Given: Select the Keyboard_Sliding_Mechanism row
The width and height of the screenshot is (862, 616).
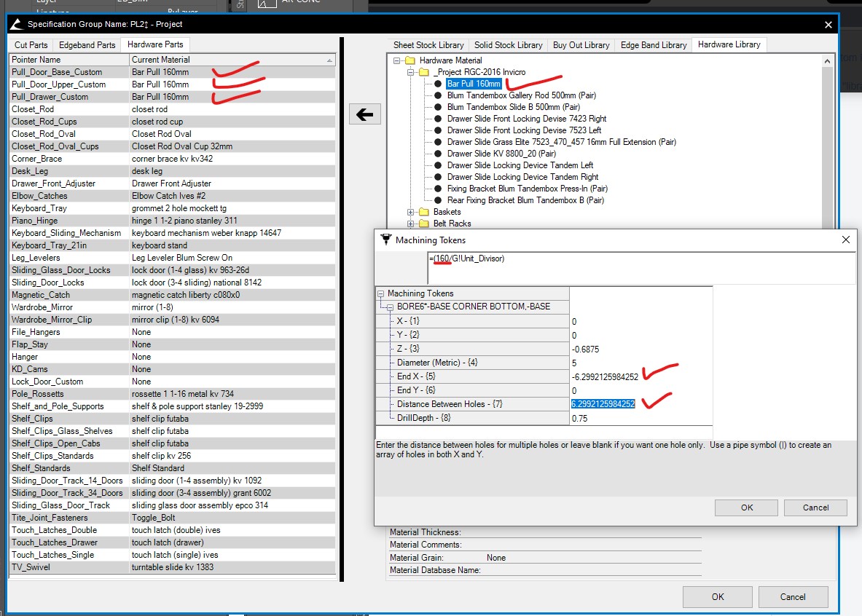Looking at the screenshot, I should click(x=173, y=233).
